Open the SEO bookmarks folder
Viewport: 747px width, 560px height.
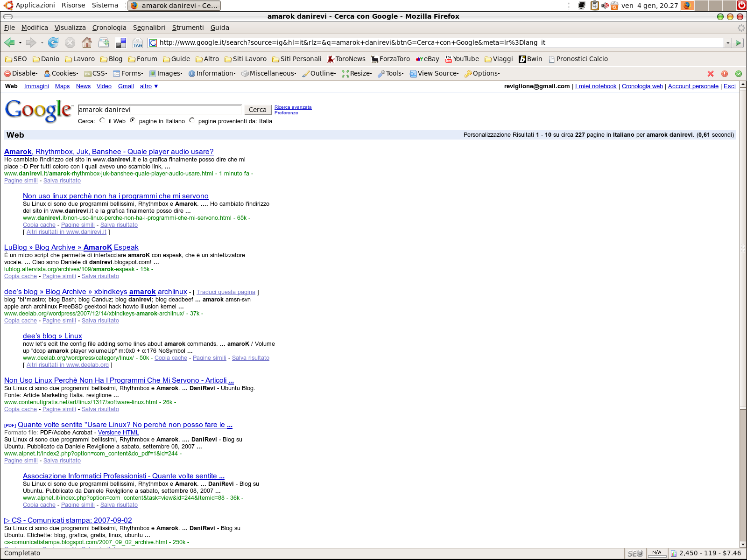coord(16,59)
